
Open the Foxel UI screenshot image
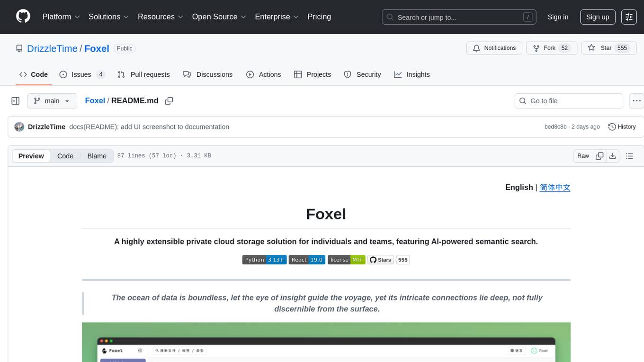(326, 342)
